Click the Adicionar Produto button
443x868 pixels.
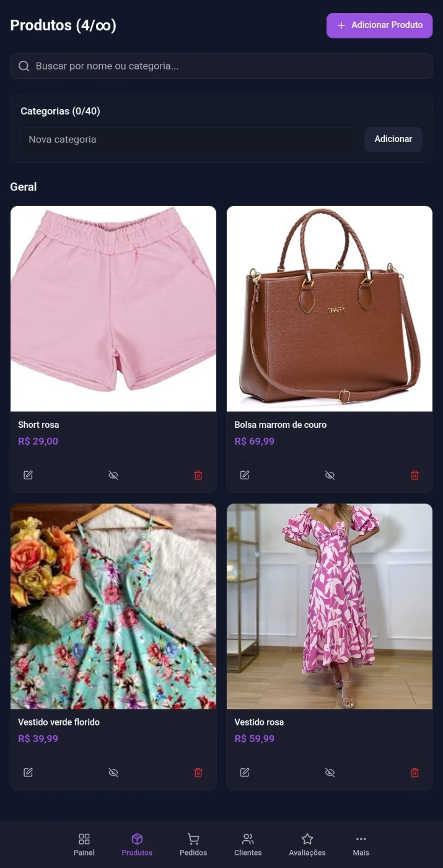tap(380, 25)
